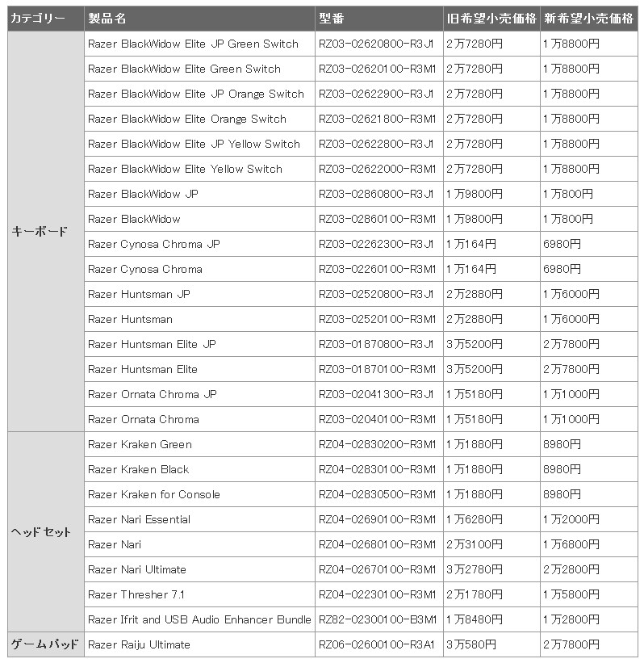Click the 旧希望小売価格 column header
Image resolution: width=644 pixels, height=663 pixels.
point(491,19)
